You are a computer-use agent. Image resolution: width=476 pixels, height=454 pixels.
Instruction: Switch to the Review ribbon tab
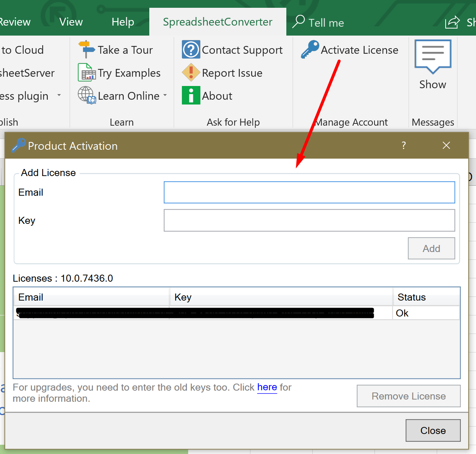(x=15, y=22)
